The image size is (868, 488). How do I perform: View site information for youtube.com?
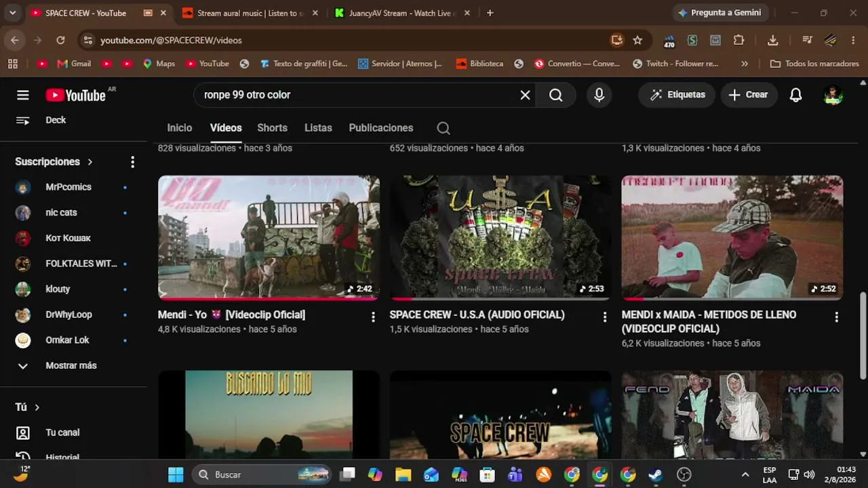(87, 40)
